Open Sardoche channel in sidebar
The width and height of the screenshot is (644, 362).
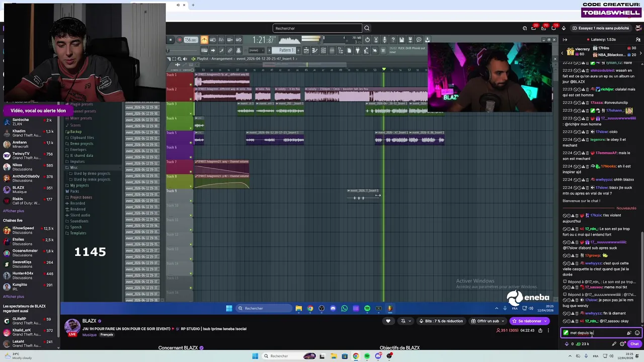pos(30,122)
